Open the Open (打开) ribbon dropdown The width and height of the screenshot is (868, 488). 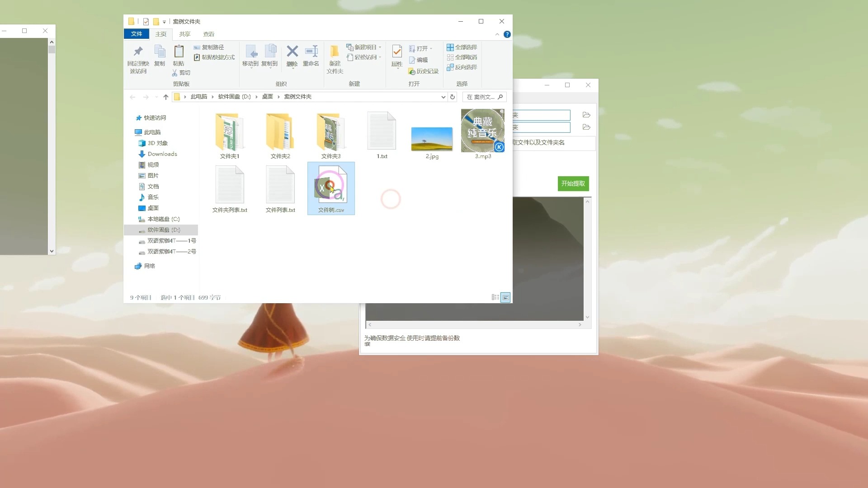click(421, 49)
